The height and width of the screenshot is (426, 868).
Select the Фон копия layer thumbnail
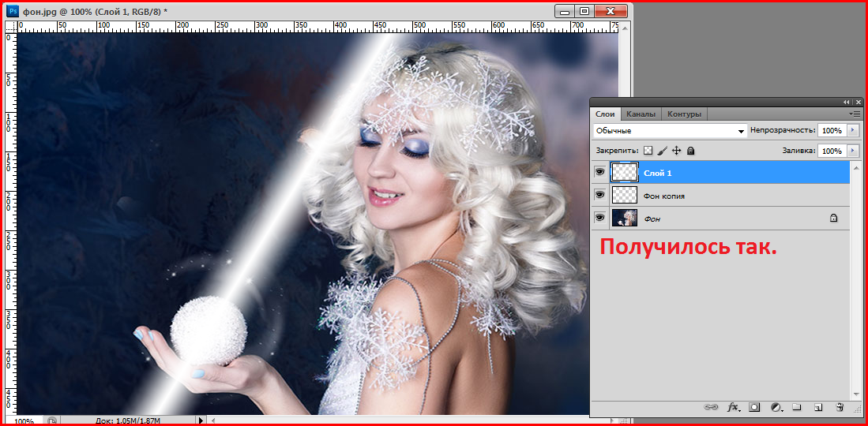(x=625, y=196)
